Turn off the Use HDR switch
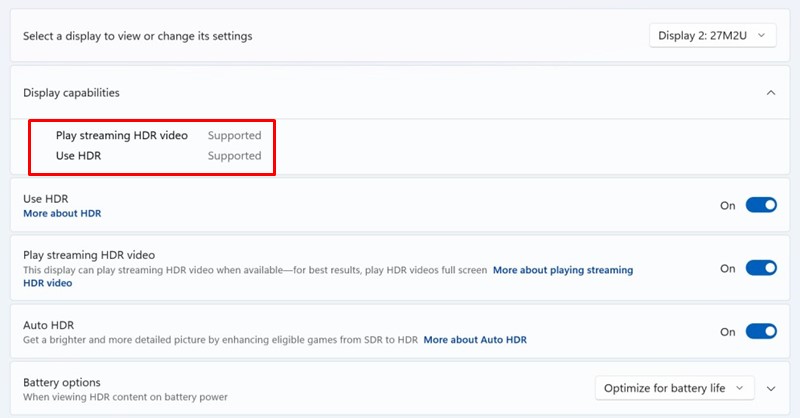Viewport: 800px width, 418px height. [x=761, y=205]
